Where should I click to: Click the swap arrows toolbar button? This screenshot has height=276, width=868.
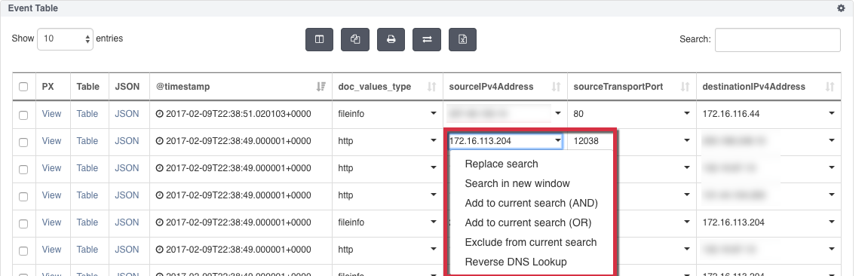click(x=427, y=39)
